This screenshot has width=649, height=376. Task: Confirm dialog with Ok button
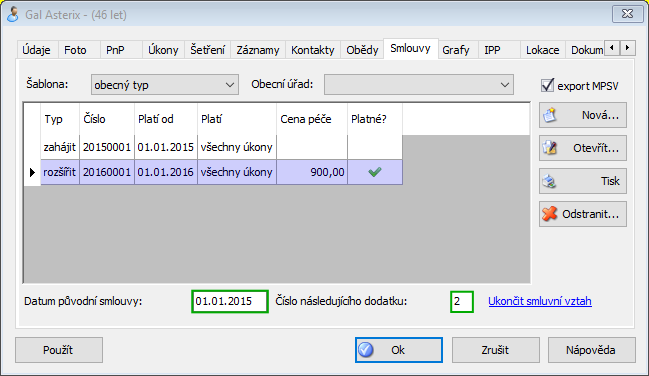coord(399,350)
